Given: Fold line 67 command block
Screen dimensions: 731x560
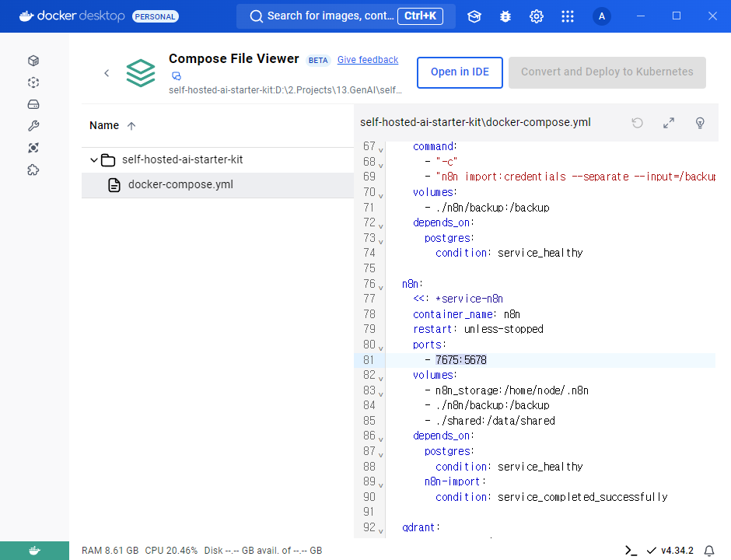Looking at the screenshot, I should coord(381,149).
